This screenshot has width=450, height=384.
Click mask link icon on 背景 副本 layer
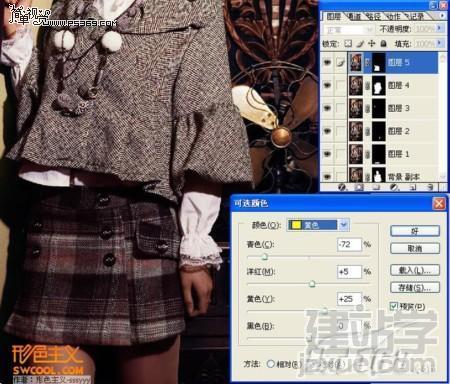point(368,176)
